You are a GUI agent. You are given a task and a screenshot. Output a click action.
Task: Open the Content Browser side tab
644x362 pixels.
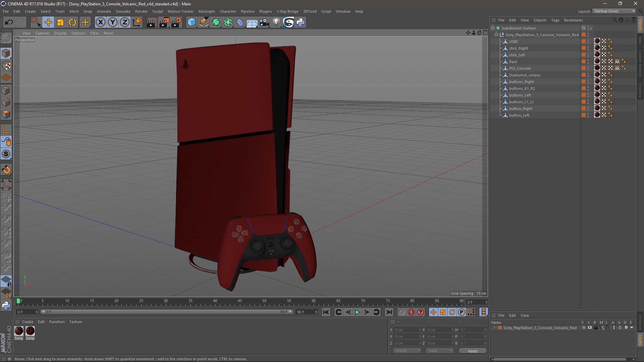(x=640, y=63)
